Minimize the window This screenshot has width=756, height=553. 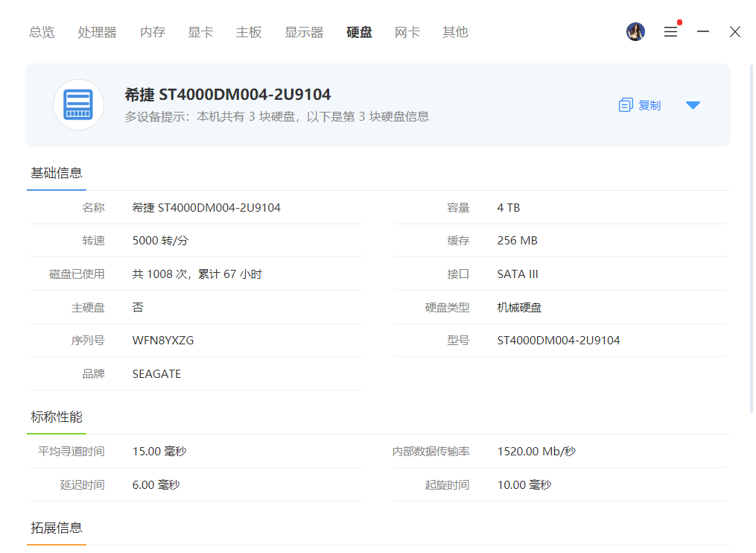703,32
